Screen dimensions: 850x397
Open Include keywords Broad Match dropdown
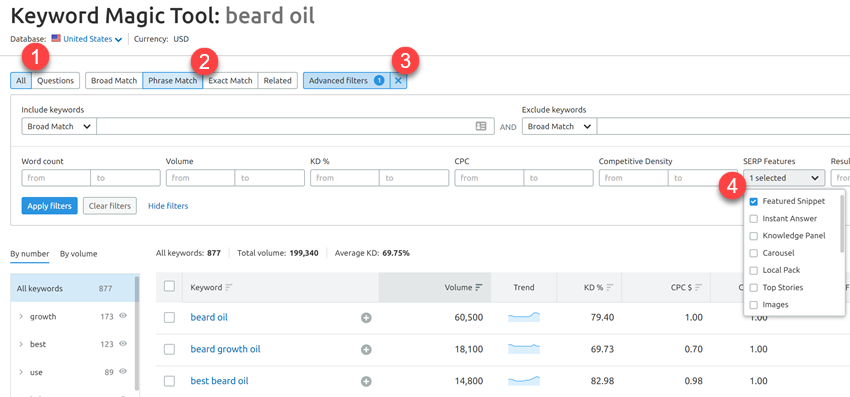click(x=59, y=126)
